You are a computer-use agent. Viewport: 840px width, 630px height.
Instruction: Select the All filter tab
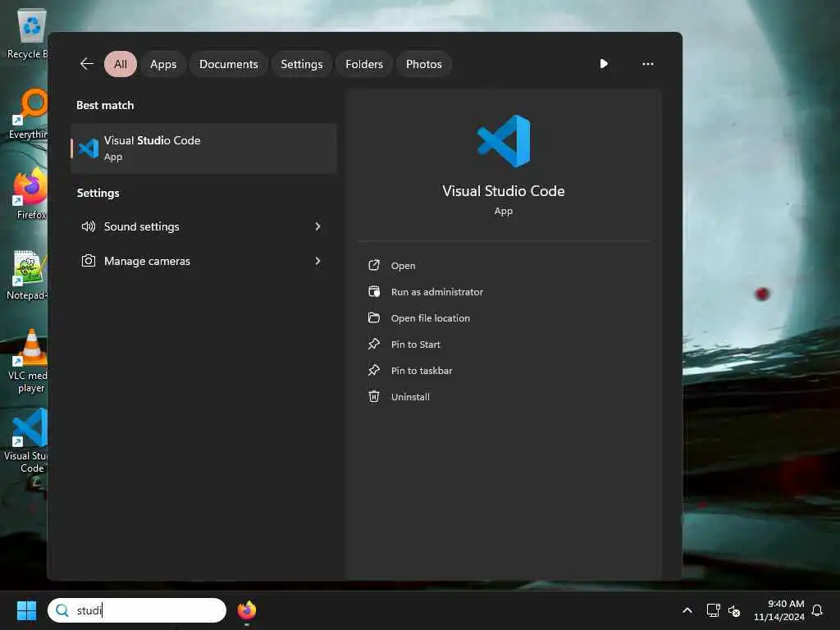(121, 64)
